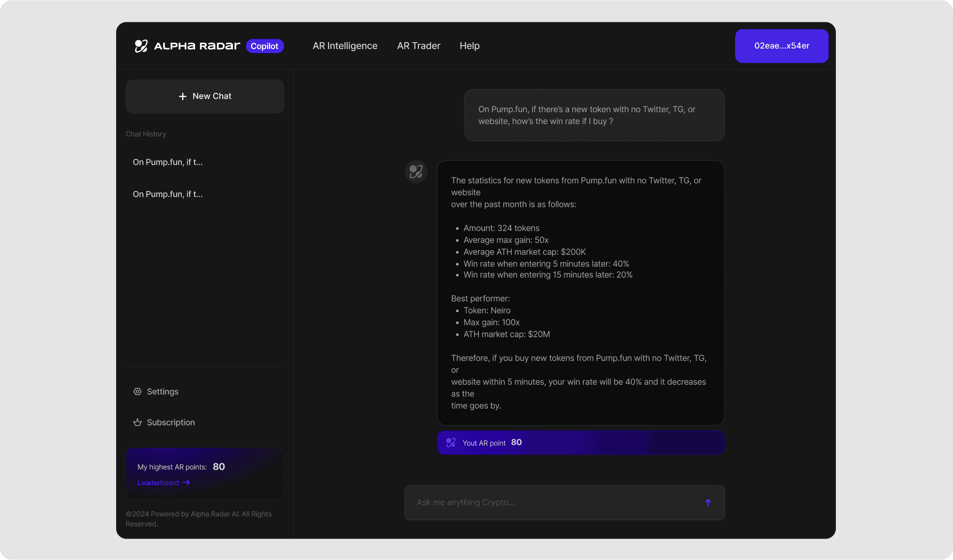
Task: Open the AR Trader menu
Action: pyautogui.click(x=418, y=46)
